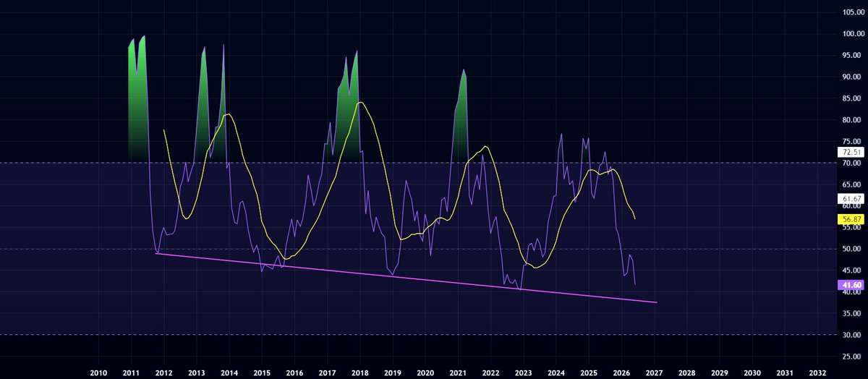Click the 2012 year label
This screenshot has width=868, height=379.
[x=163, y=372]
